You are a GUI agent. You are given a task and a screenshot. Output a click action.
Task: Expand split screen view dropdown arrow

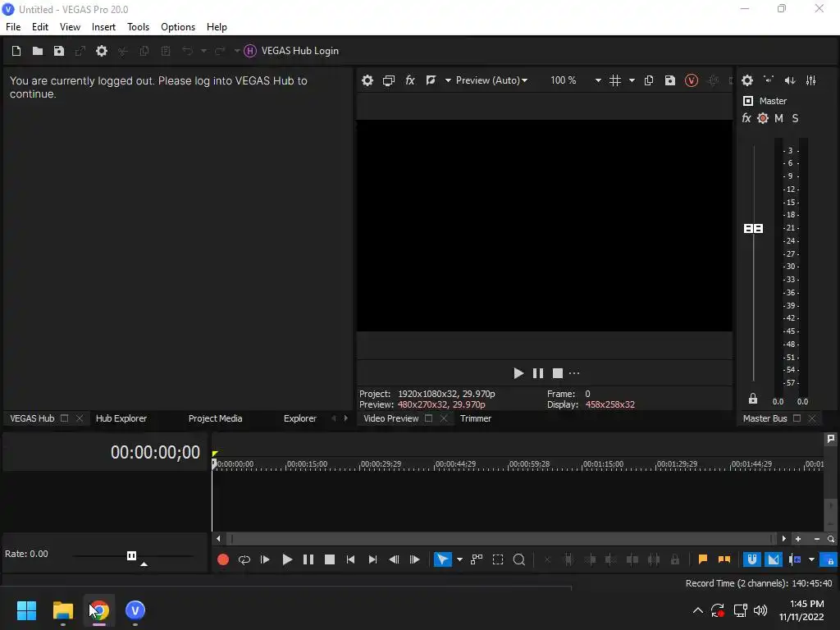coord(448,80)
